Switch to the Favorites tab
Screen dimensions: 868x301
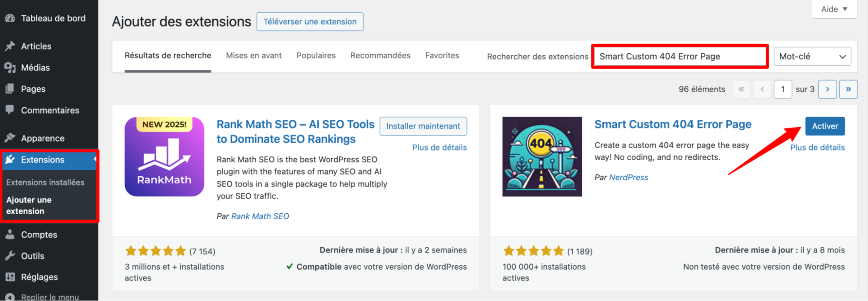[x=442, y=56]
